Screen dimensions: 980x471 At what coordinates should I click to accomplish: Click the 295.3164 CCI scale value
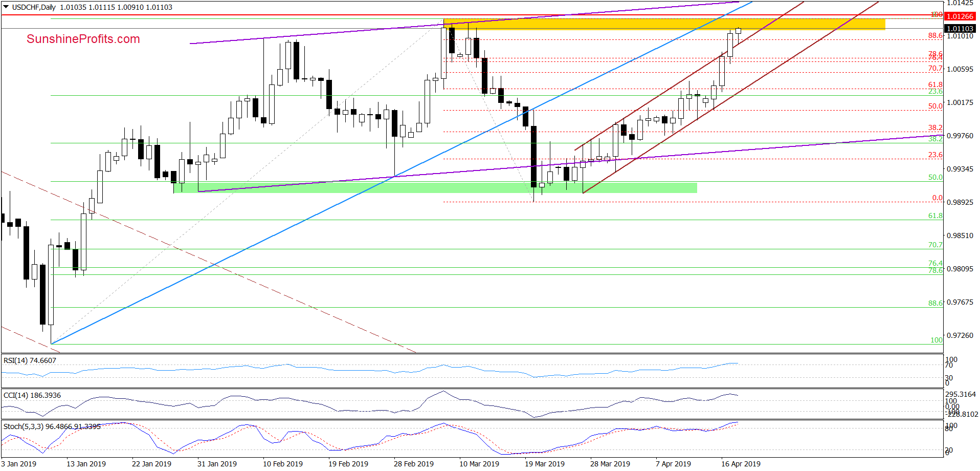(961, 394)
